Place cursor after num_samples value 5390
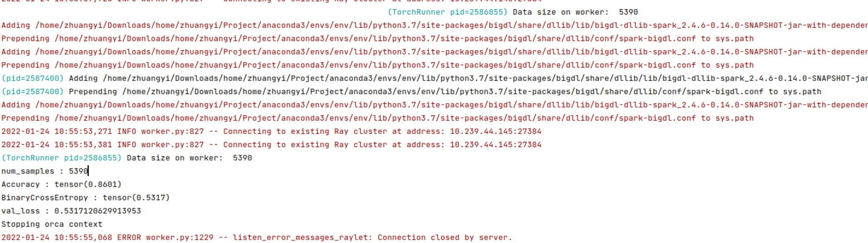Screen dimensions: 868x243 coord(88,171)
